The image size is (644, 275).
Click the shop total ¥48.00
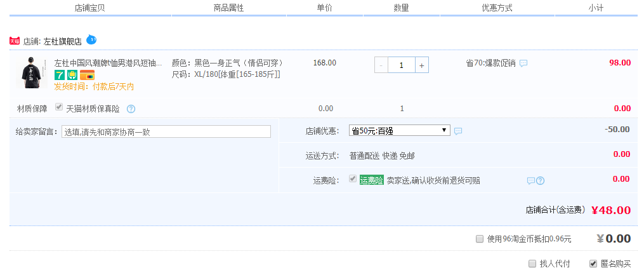[x=611, y=210]
